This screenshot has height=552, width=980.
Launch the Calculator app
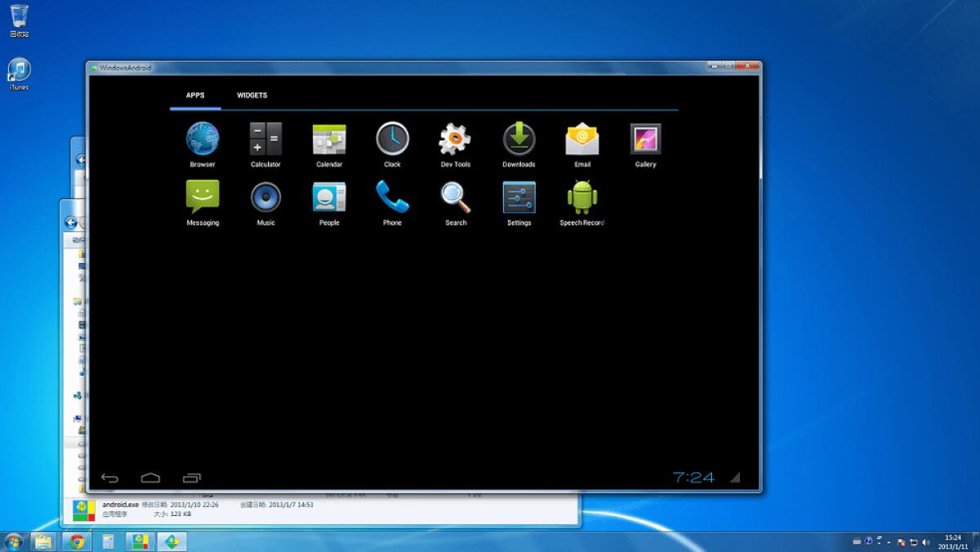coord(265,139)
